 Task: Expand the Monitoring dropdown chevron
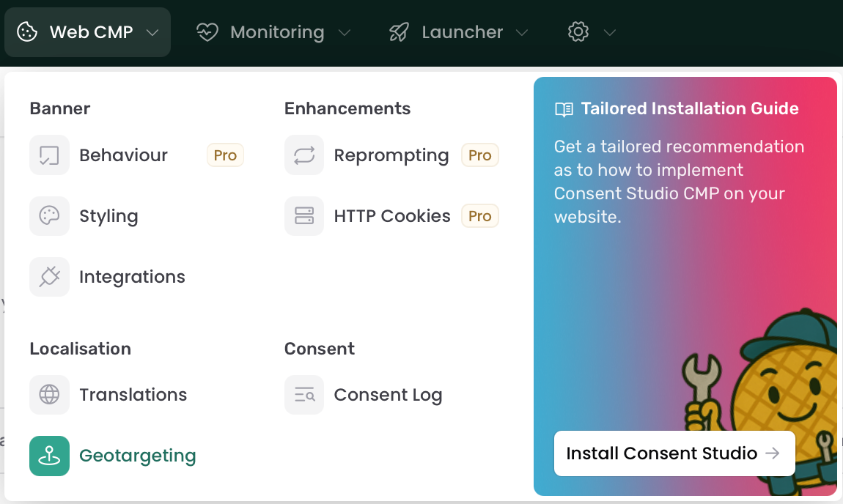pyautogui.click(x=345, y=33)
